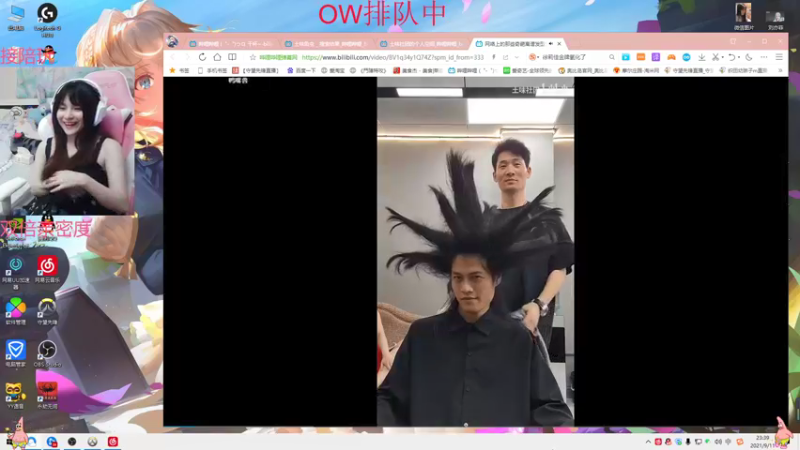Click the lightning speed-mode icon in address bar
The image size is (800, 450).
493,57
